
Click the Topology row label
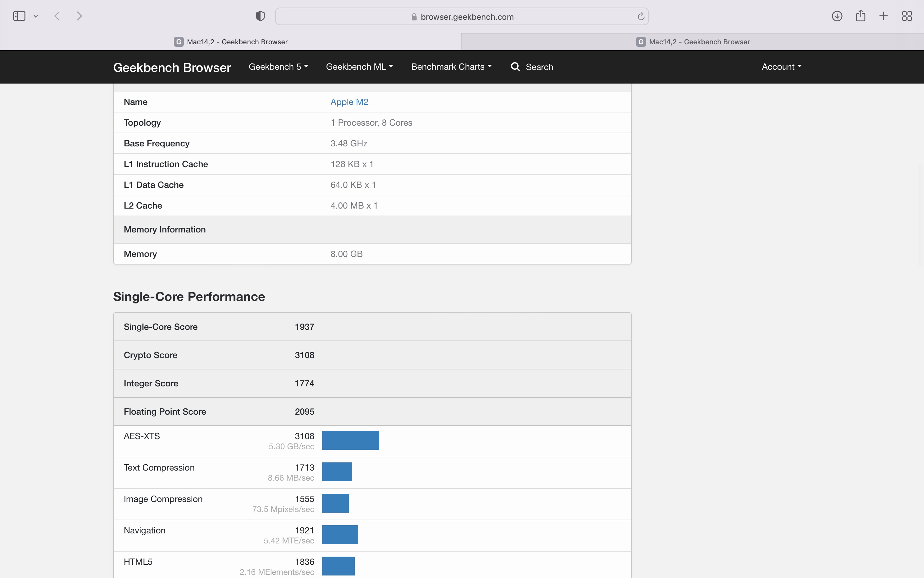(142, 123)
